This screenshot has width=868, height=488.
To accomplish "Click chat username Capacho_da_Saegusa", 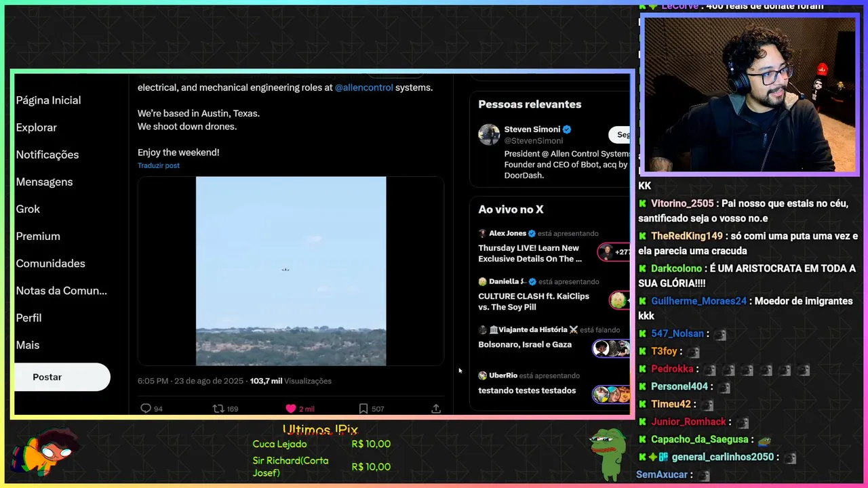I will coord(700,439).
